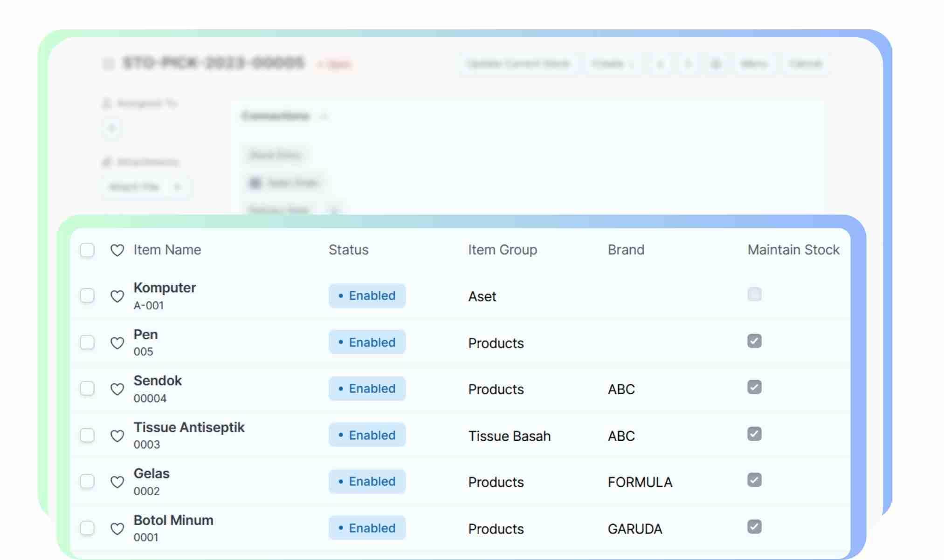This screenshot has height=560, width=944.
Task: Open the Tissue Antiseptik item
Action: pyautogui.click(x=189, y=427)
